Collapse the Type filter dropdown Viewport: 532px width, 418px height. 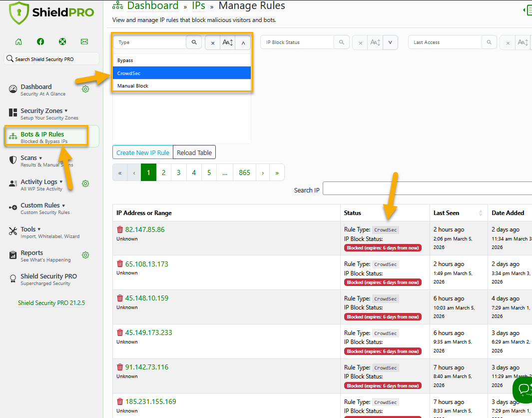coord(243,43)
